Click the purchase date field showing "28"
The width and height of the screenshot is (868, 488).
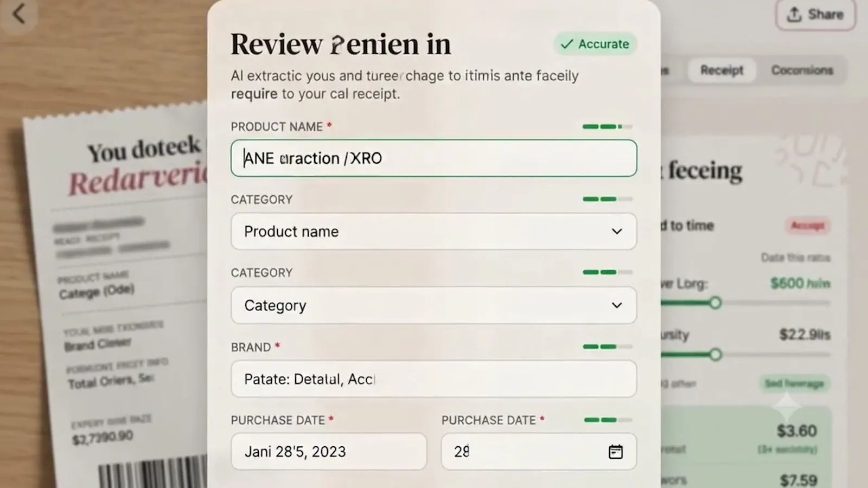(x=539, y=452)
